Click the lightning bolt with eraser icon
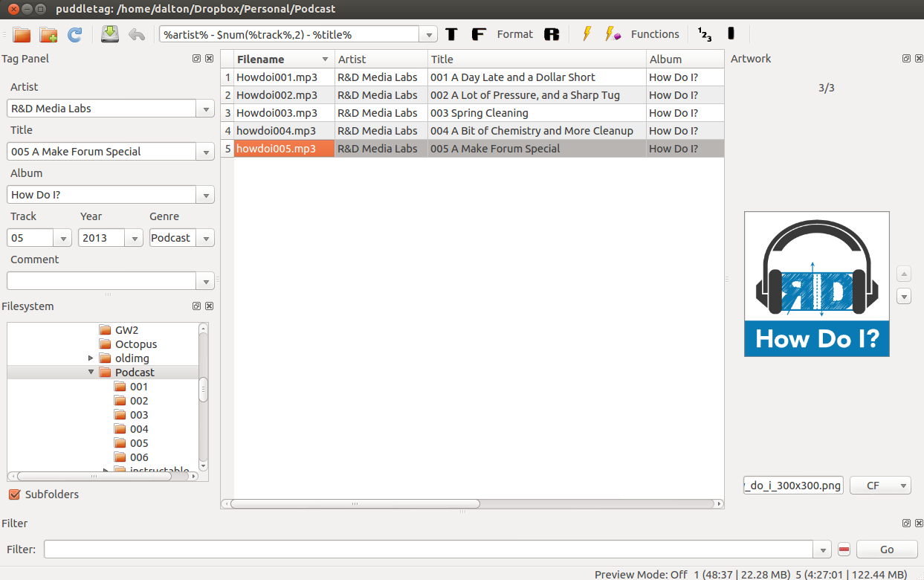The height and width of the screenshot is (580, 924). pos(613,34)
